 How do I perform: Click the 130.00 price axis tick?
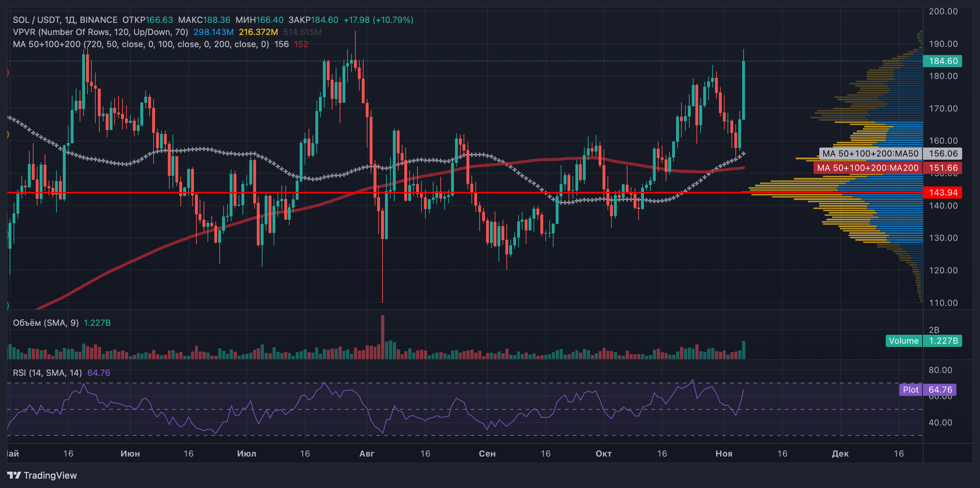click(943, 238)
